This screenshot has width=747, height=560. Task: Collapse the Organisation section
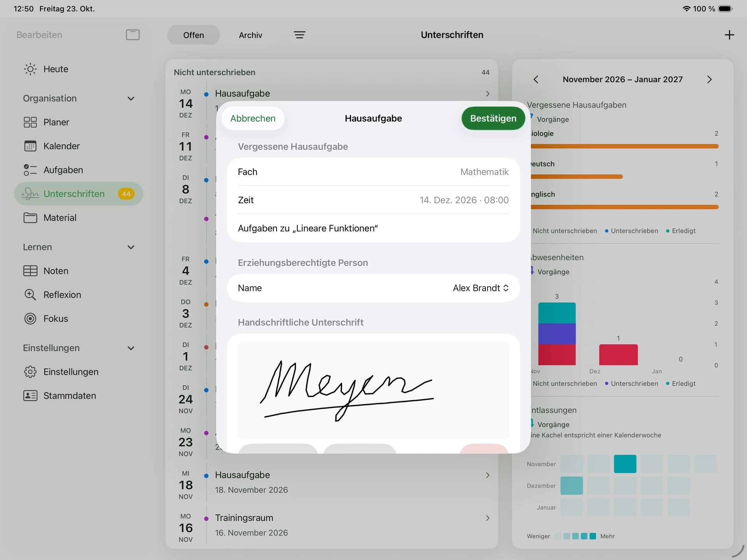[x=131, y=99]
